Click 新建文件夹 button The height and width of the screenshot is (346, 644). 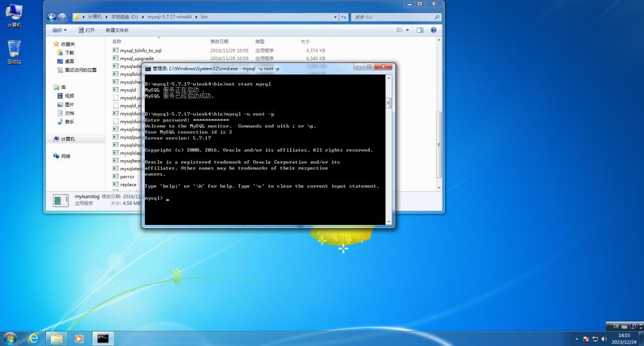(x=117, y=30)
